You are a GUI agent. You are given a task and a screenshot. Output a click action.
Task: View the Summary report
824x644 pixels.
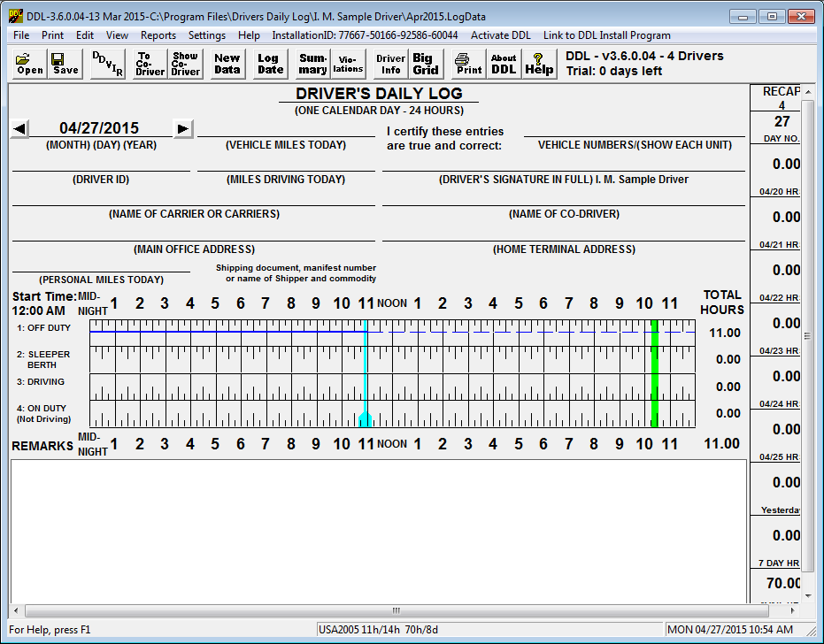[x=312, y=63]
